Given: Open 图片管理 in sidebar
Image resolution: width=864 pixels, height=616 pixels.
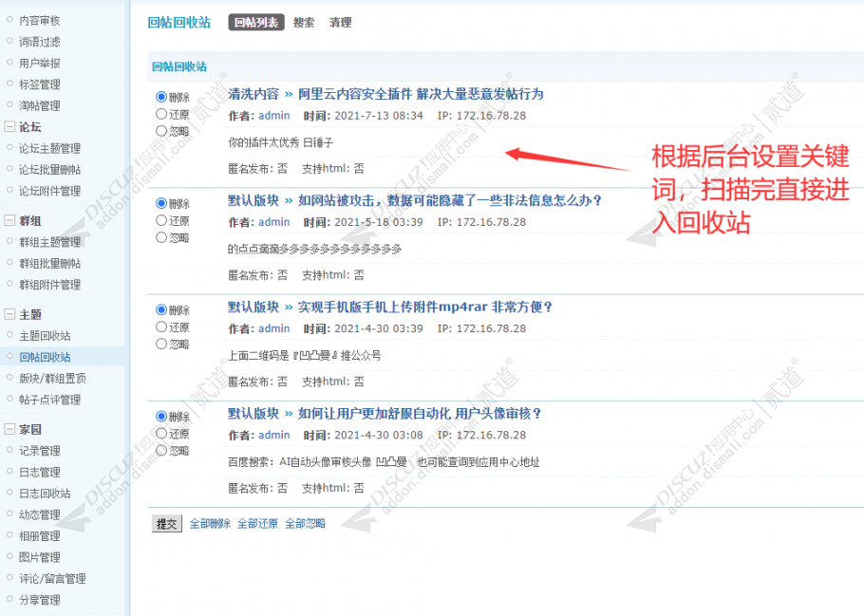Looking at the screenshot, I should click(40, 557).
